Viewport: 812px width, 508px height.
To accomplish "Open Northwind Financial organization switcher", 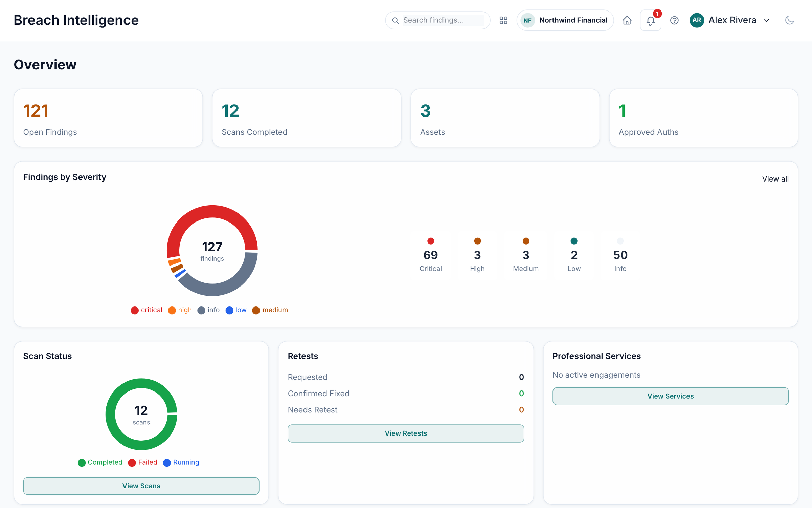I will click(565, 20).
